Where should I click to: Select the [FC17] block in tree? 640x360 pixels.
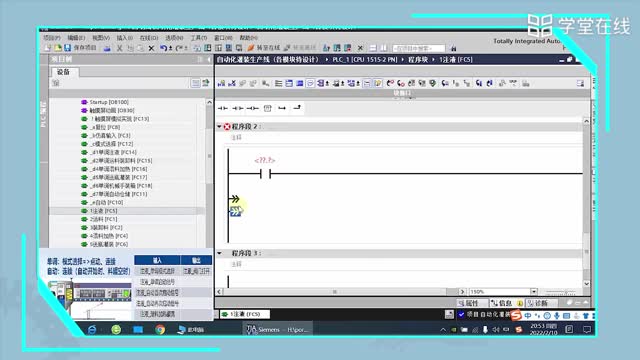[114, 177]
